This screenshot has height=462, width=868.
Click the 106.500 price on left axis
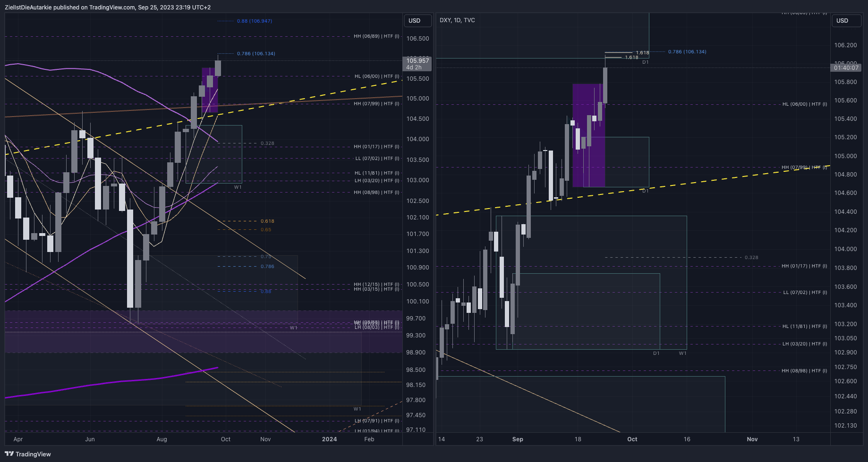417,39
